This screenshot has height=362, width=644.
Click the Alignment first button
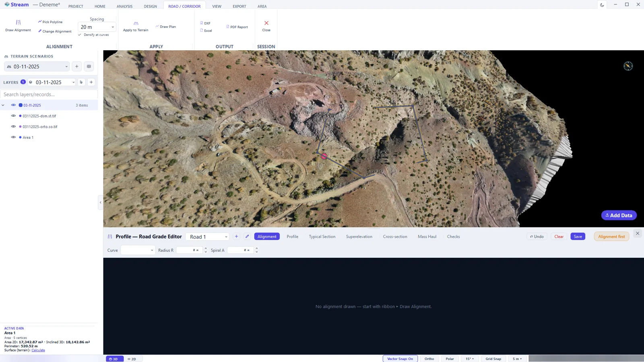(x=611, y=237)
